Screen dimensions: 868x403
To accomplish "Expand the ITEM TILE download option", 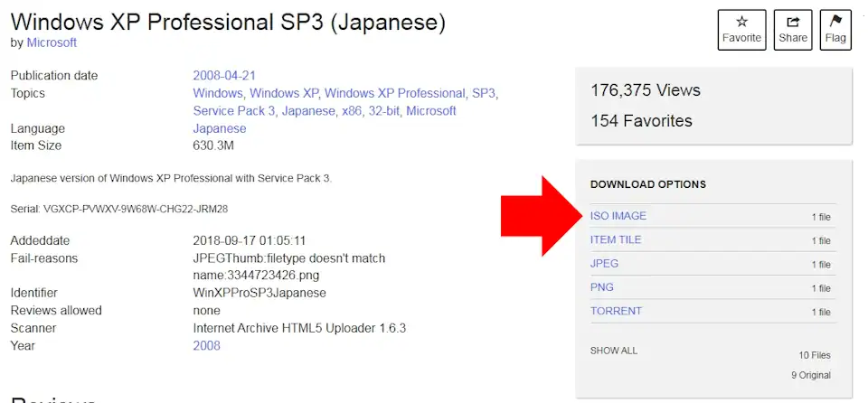I will [x=616, y=239].
